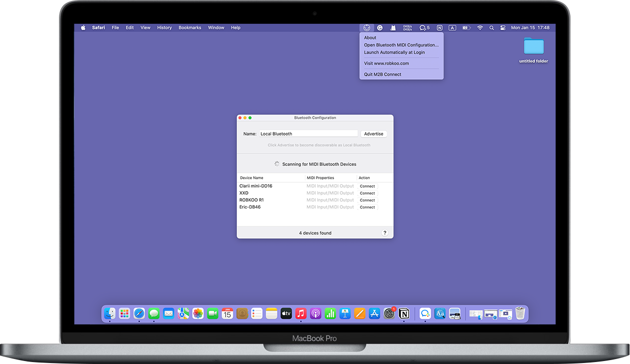Open Control Center from the menu bar
The image size is (630, 364).
503,28
